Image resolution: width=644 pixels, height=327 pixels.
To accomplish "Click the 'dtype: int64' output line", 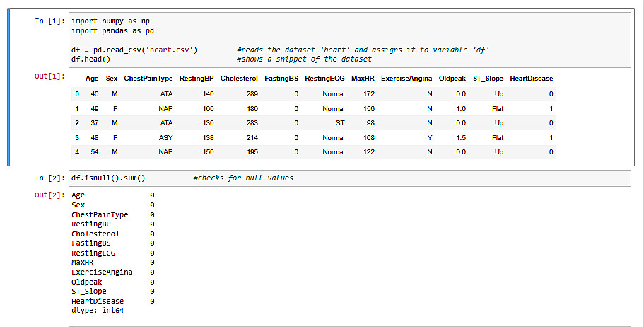I will (98, 311).
